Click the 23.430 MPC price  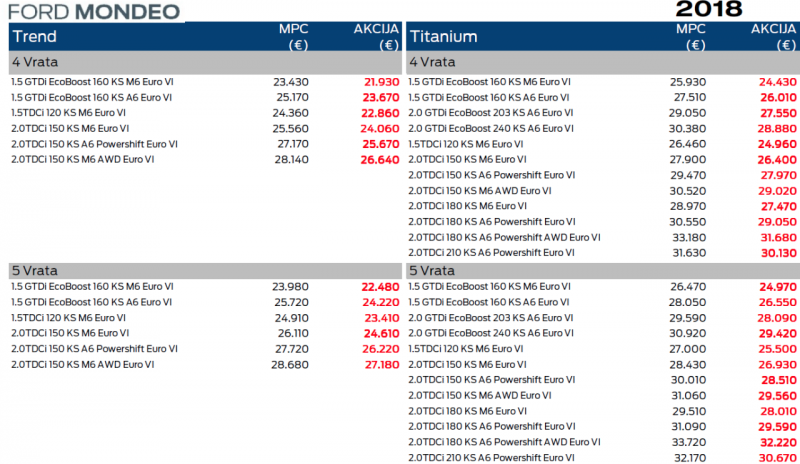coord(290,82)
